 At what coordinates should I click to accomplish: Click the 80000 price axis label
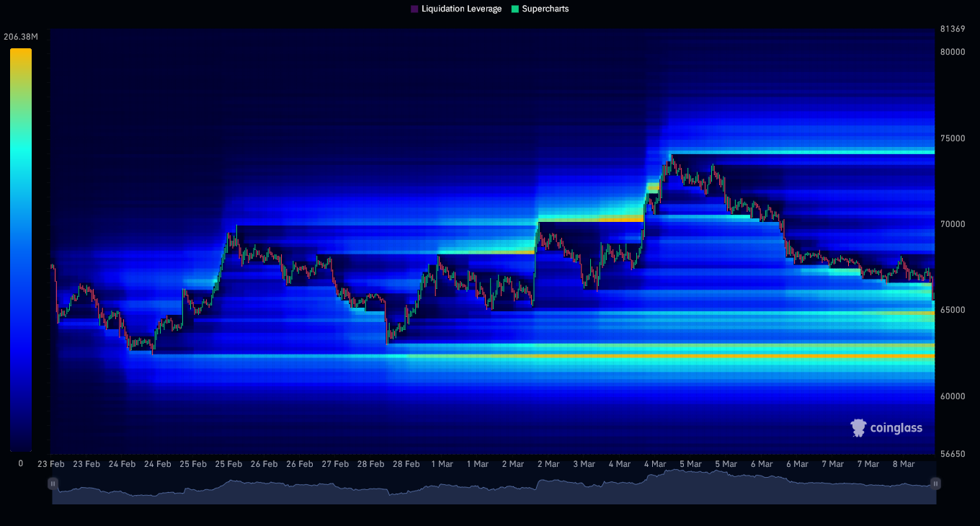953,52
